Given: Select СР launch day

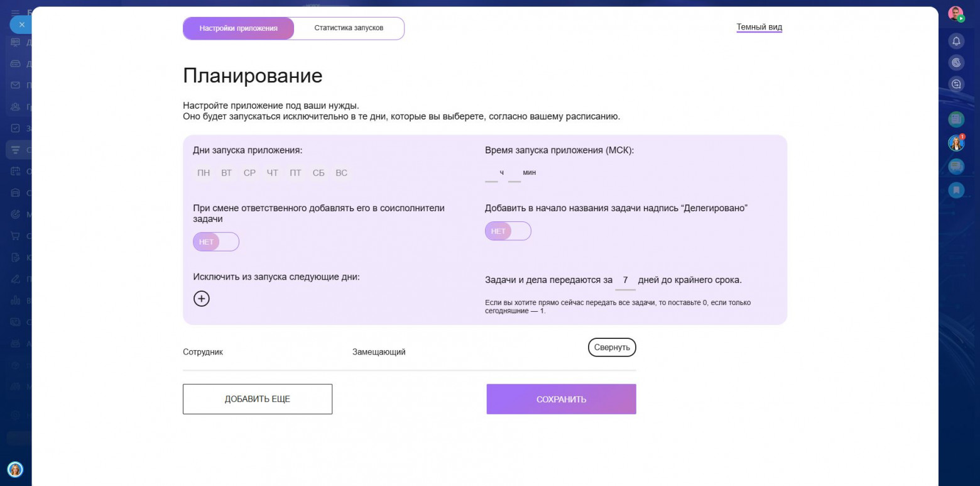Looking at the screenshot, I should 249,173.
